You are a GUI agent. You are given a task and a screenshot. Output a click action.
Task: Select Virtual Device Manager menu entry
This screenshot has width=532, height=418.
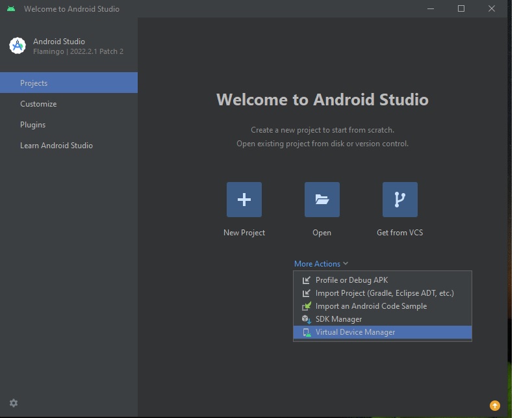coord(355,332)
